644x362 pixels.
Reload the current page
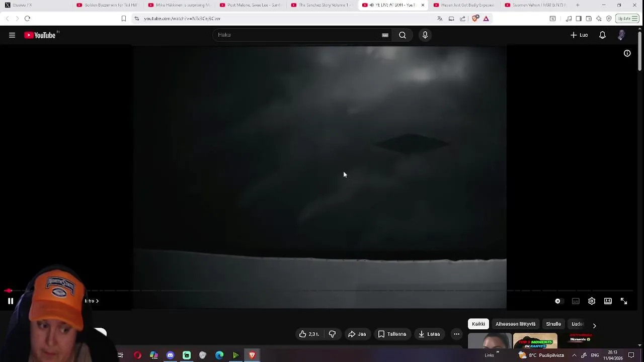click(x=27, y=19)
